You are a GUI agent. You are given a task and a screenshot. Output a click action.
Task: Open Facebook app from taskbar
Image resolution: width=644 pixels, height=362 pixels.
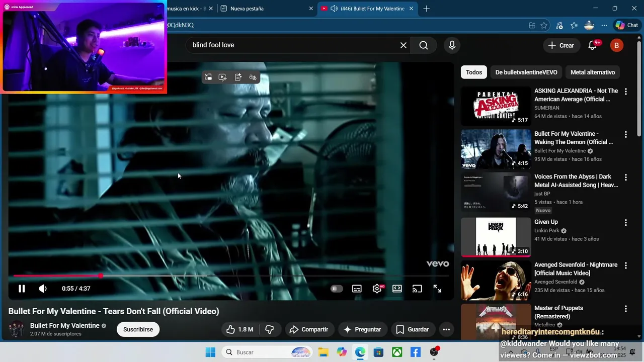pos(416,352)
